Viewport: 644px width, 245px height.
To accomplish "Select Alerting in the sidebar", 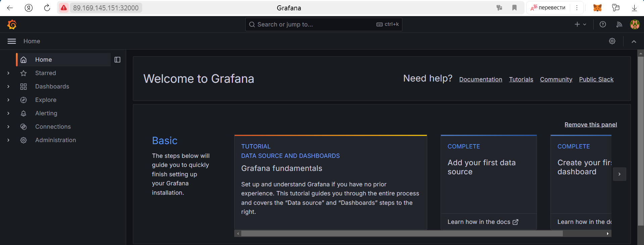I will click(46, 113).
